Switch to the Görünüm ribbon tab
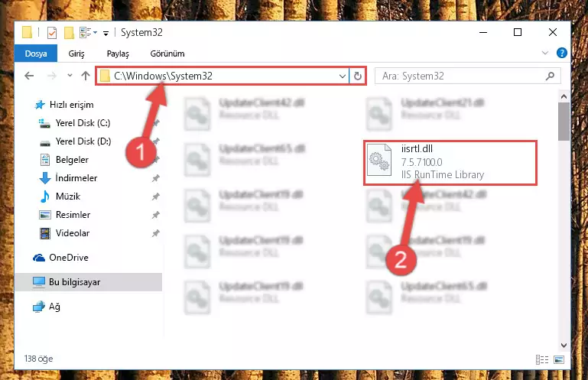The height and width of the screenshot is (380, 588). click(167, 54)
